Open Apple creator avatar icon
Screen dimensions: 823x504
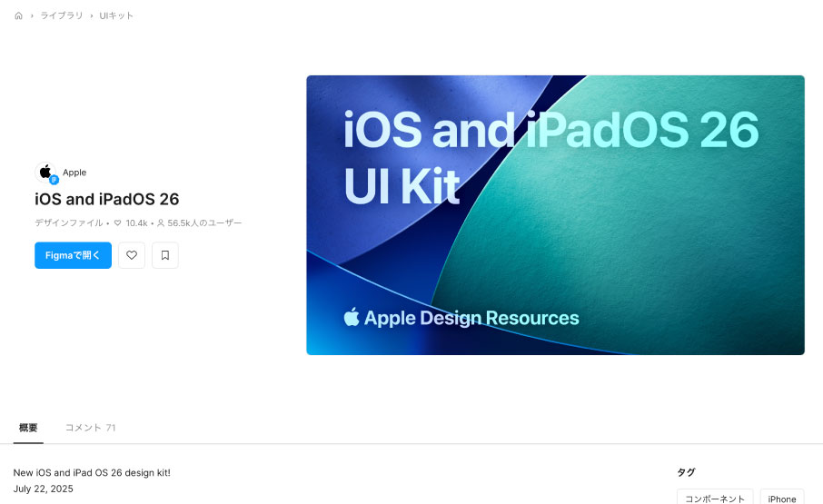(x=45, y=172)
